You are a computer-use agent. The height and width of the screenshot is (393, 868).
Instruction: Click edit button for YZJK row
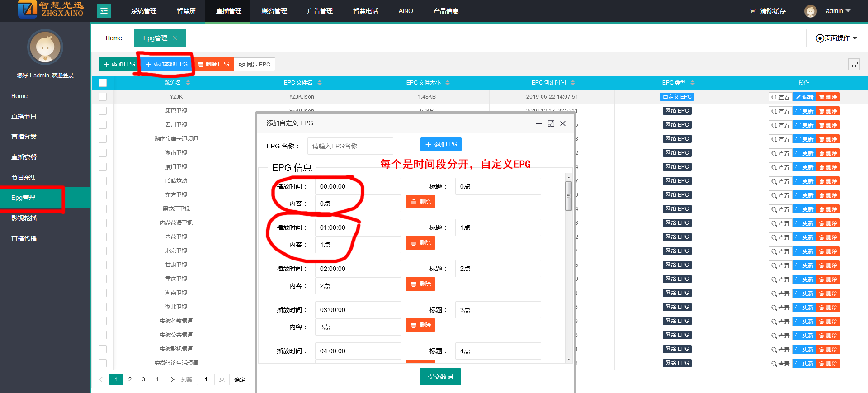804,97
